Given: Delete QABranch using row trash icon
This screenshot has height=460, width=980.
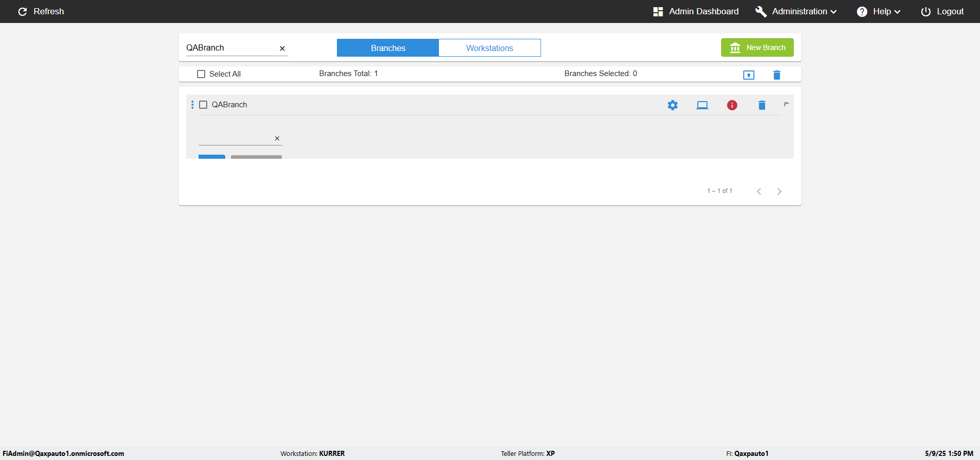Looking at the screenshot, I should tap(762, 105).
